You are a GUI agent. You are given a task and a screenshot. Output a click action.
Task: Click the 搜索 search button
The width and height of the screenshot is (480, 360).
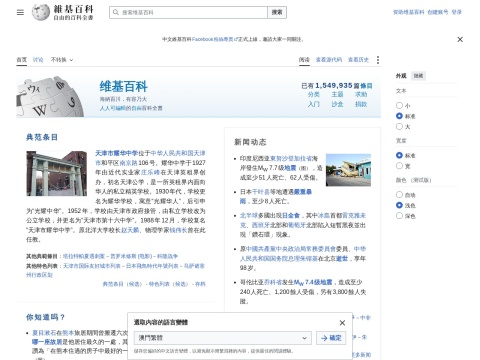pos(277,12)
